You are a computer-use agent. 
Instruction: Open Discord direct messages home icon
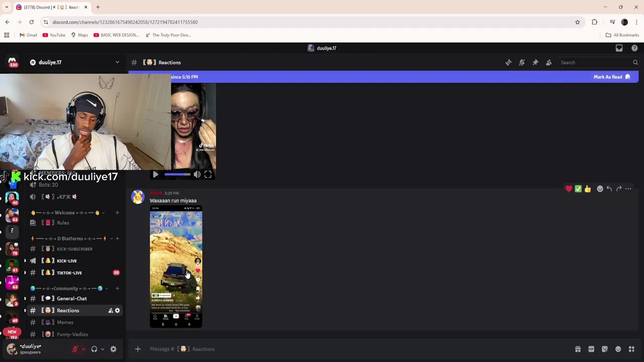tap(12, 62)
